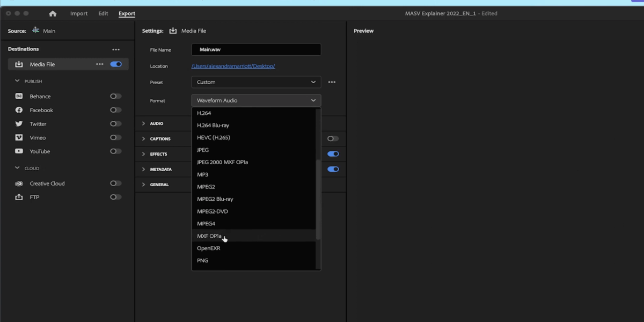Viewport: 644px width, 322px height.
Task: Expand the General settings section
Action: click(143, 185)
